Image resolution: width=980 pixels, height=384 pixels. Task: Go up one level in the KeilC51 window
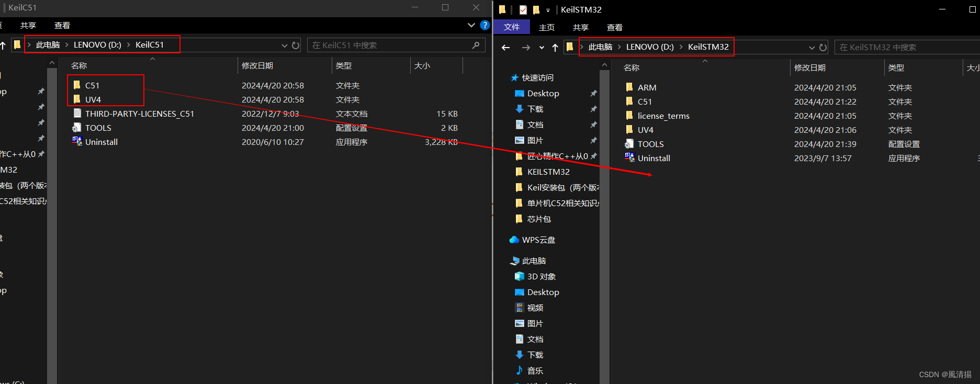coord(3,46)
